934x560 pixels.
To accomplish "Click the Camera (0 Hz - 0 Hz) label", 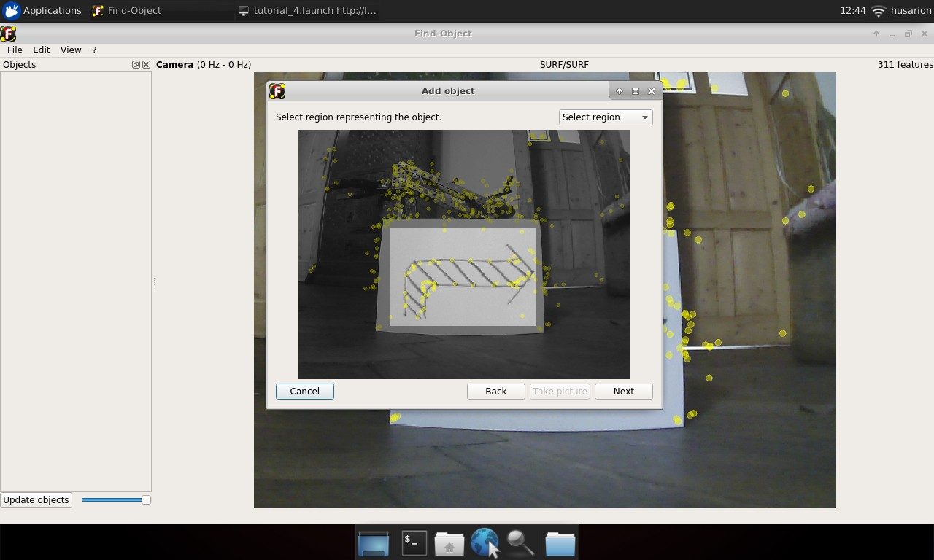I will pyautogui.click(x=204, y=65).
